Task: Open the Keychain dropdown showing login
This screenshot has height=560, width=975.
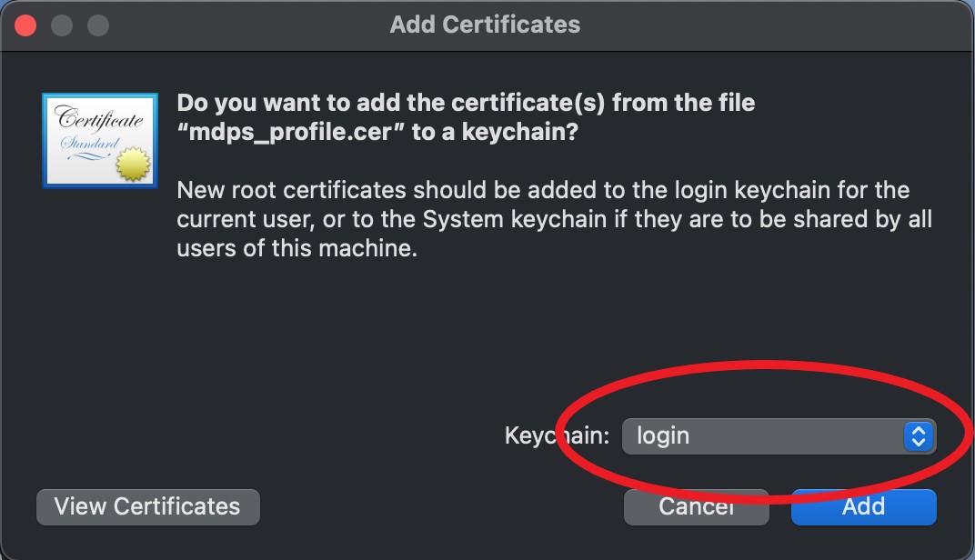Action: (779, 436)
